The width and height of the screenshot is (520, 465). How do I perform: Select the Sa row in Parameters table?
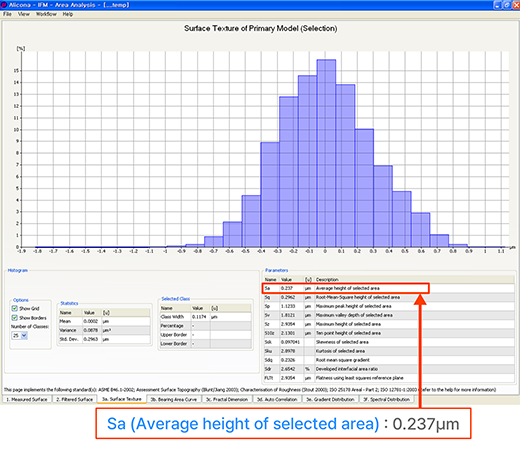click(346, 288)
